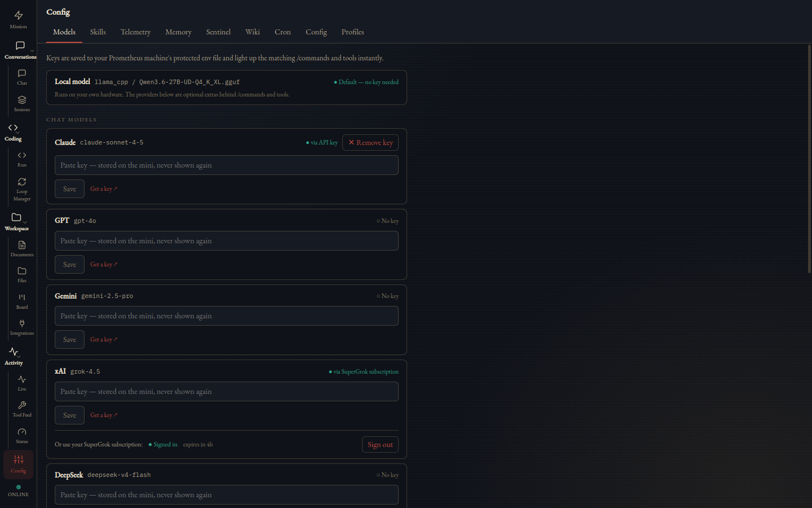812x508 pixels.
Task: Click the 'gemini-2.5-pro' model name
Action: click(107, 296)
